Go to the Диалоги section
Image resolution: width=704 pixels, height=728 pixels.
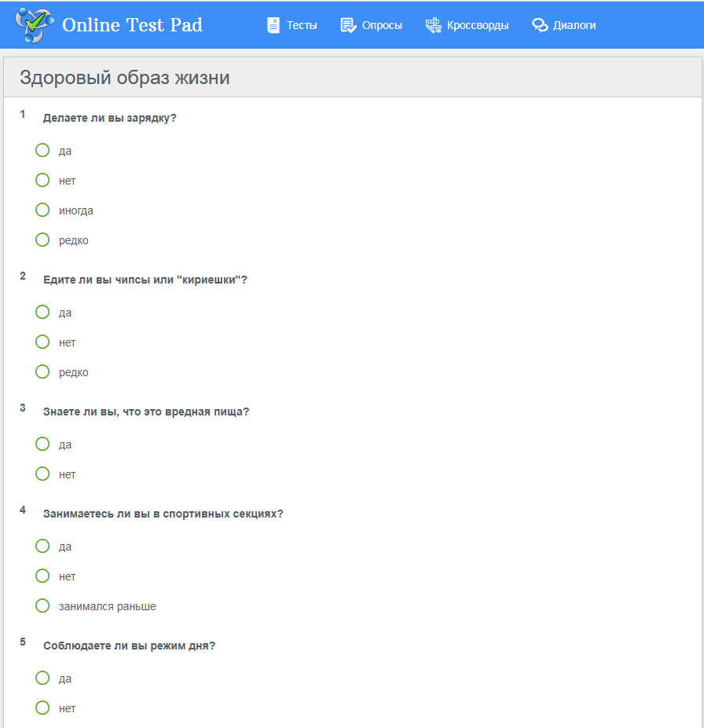click(574, 25)
